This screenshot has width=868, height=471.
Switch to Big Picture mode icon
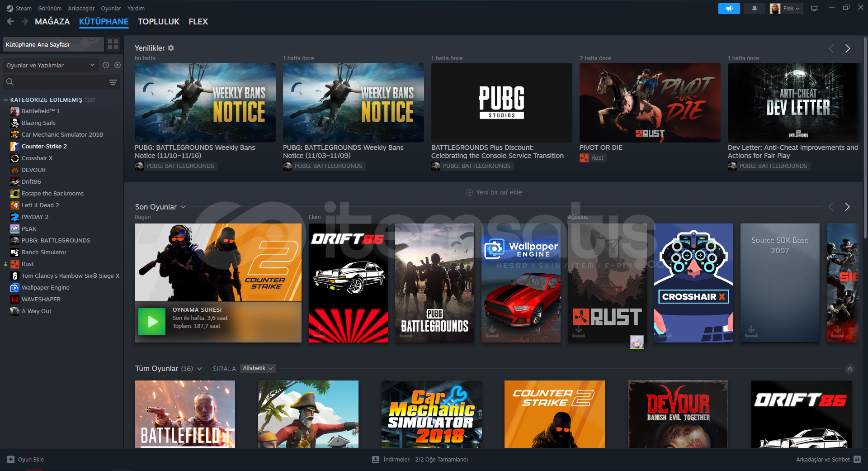point(814,9)
